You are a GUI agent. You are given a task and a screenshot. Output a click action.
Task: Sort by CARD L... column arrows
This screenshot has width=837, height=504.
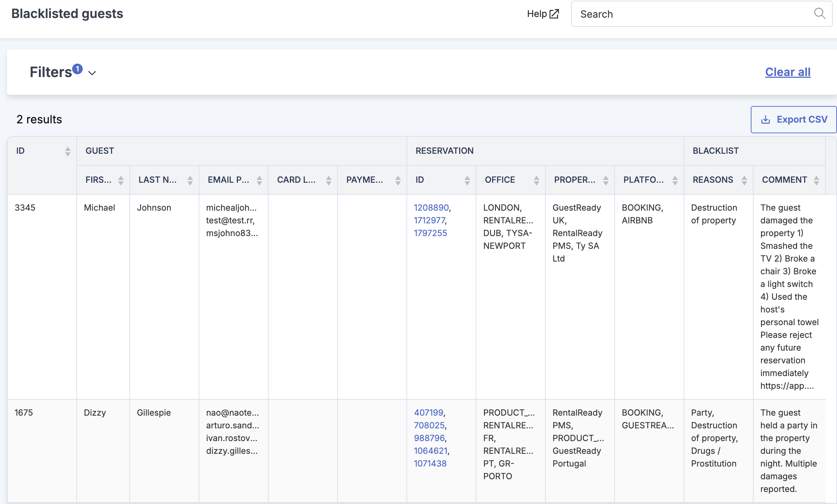point(329,180)
